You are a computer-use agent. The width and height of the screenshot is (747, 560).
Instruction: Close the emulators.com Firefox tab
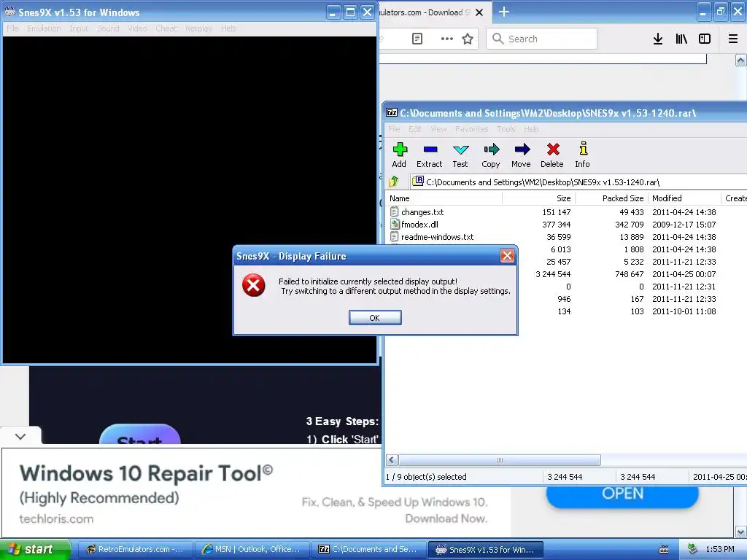click(x=479, y=12)
